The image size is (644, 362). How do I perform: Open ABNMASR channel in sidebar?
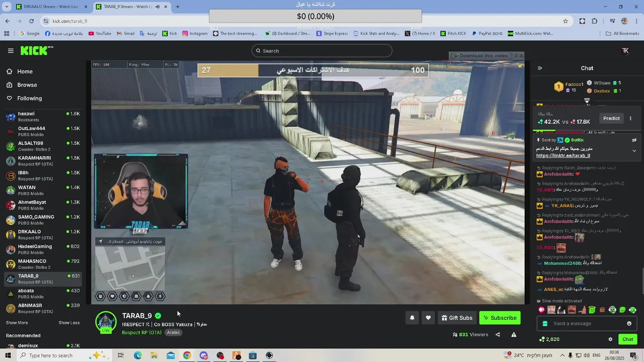pyautogui.click(x=43, y=308)
